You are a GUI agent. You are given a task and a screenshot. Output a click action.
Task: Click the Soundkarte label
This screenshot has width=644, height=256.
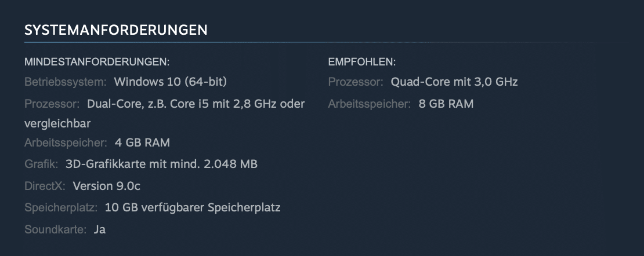(x=55, y=229)
